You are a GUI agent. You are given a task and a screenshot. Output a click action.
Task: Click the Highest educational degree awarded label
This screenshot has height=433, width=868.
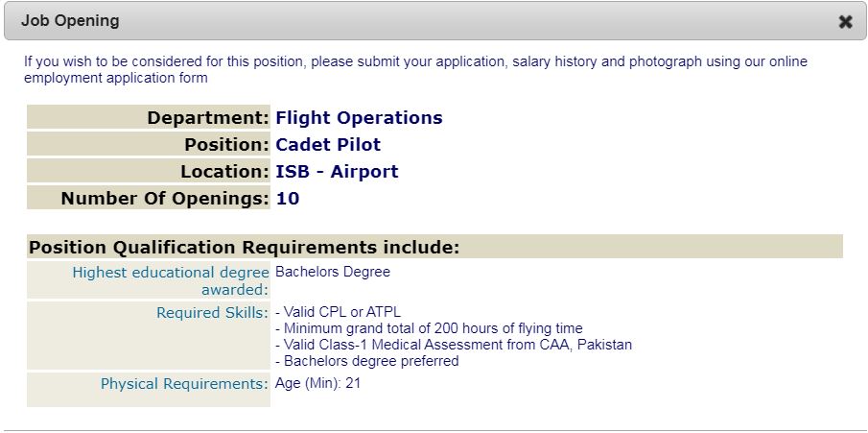[x=171, y=280]
